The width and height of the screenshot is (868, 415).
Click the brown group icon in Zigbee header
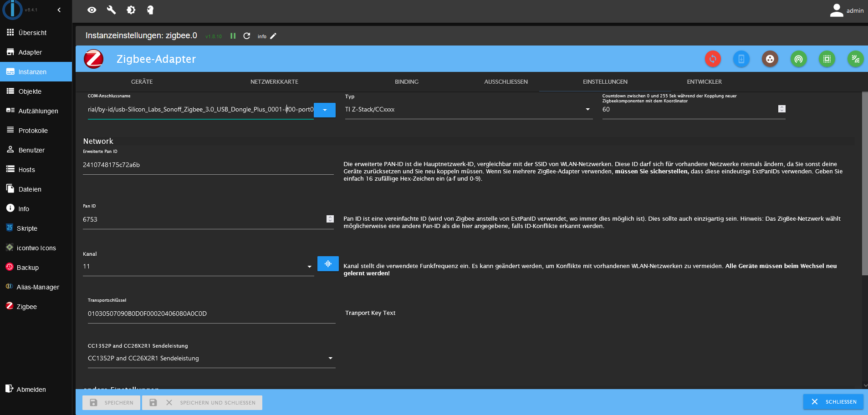pyautogui.click(x=770, y=59)
